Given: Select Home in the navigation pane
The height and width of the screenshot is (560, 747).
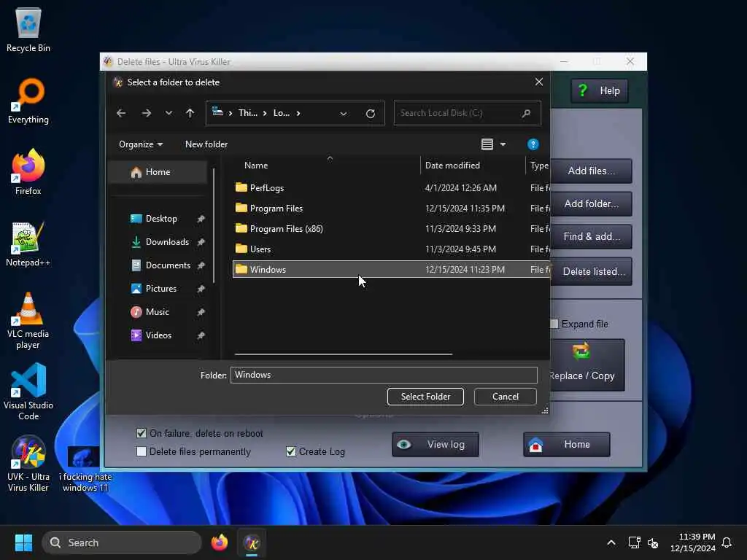Looking at the screenshot, I should tap(158, 172).
